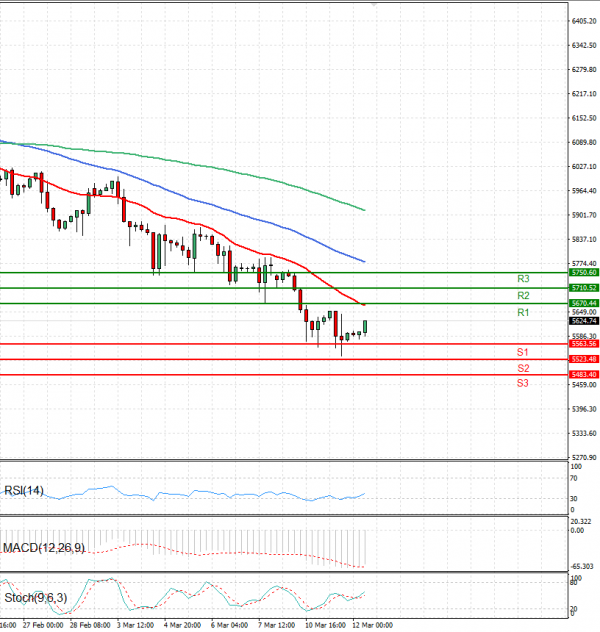This screenshot has height=632, width=600.
Task: Click the 5270.90 price axis value
Action: (584, 458)
